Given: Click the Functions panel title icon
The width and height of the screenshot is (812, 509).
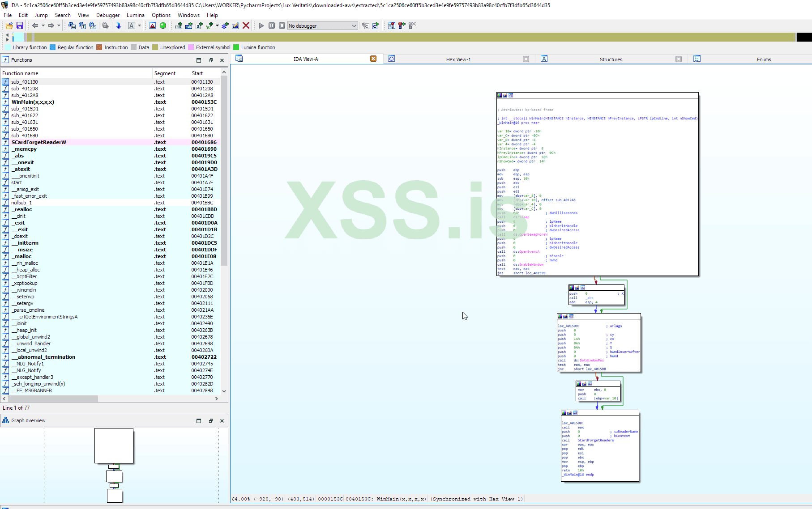Looking at the screenshot, I should click(x=6, y=59).
